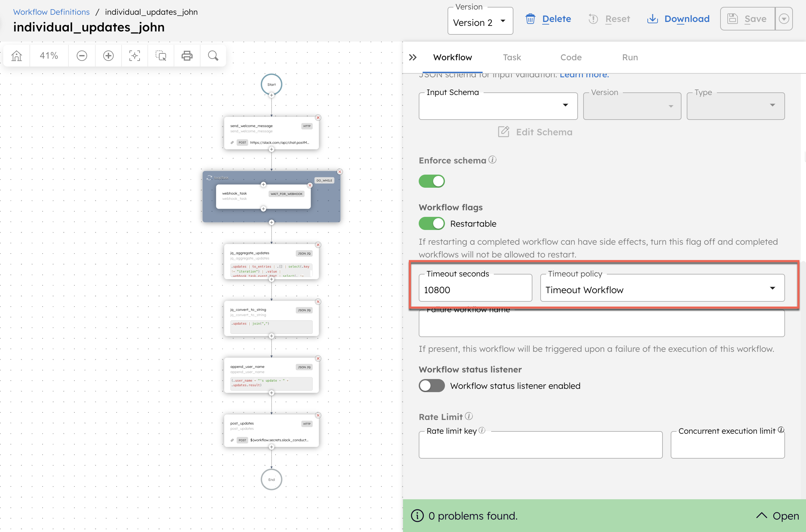The image size is (806, 532).
Task: Select the End node
Action: (271, 479)
